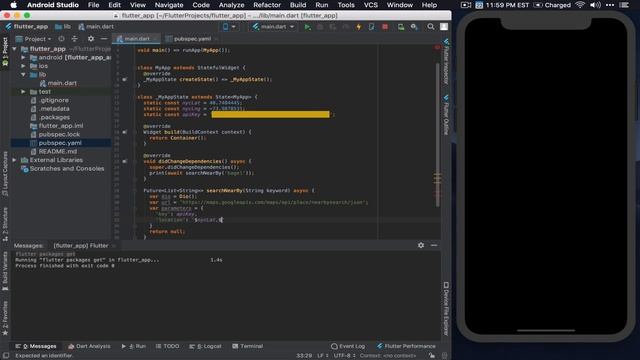
Task: Expand External Libraries node
Action: point(15,160)
